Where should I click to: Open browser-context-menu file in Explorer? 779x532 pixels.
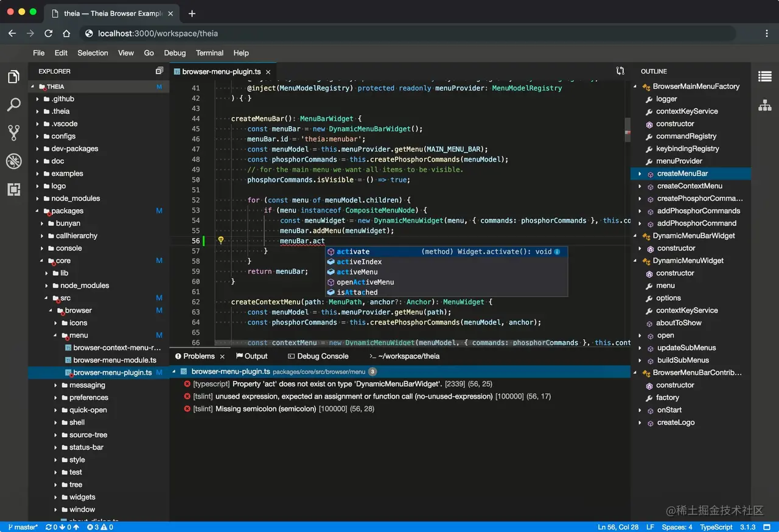113,348
